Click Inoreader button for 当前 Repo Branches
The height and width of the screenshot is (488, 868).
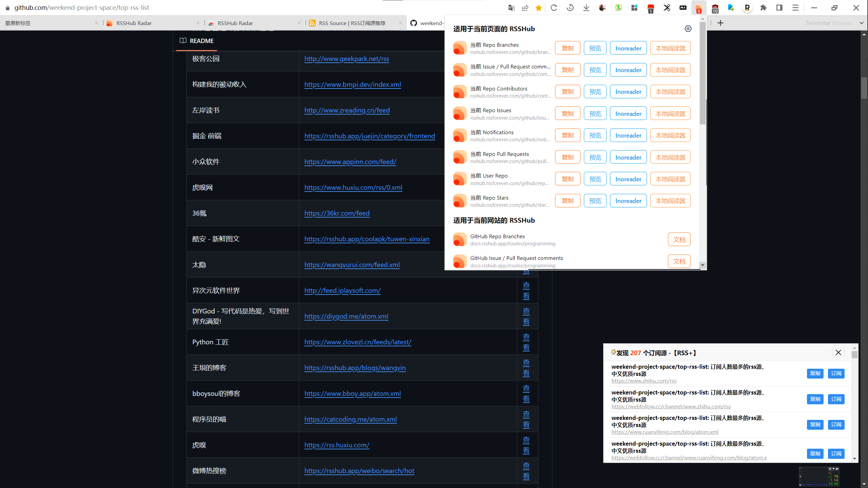[x=628, y=48]
